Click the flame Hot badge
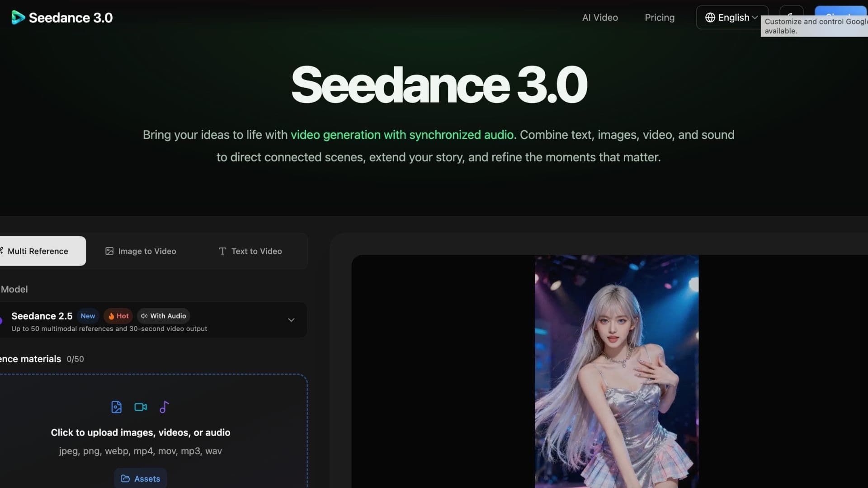868x488 pixels. [x=118, y=316]
